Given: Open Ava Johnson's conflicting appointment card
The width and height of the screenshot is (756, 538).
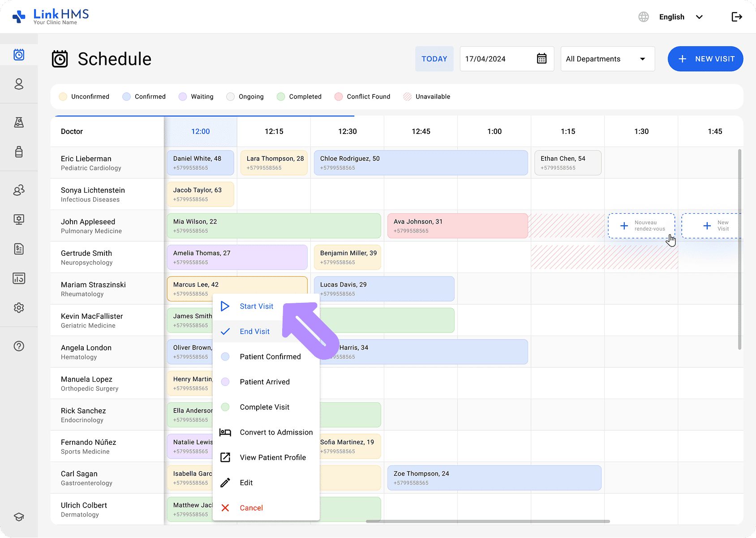Looking at the screenshot, I should click(457, 226).
